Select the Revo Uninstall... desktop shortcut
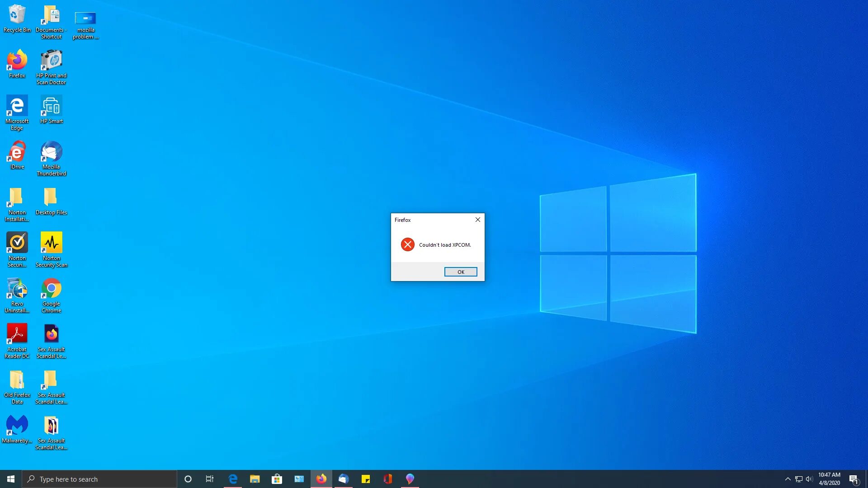The width and height of the screenshot is (868, 488). (x=17, y=296)
